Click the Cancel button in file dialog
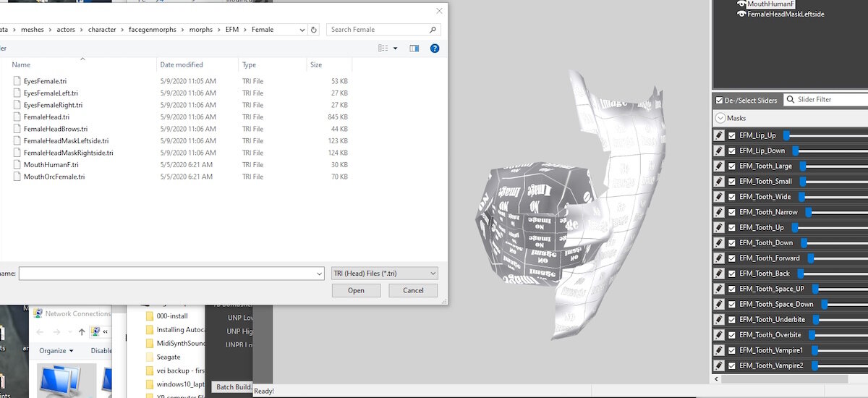This screenshot has height=398, width=868. point(413,290)
